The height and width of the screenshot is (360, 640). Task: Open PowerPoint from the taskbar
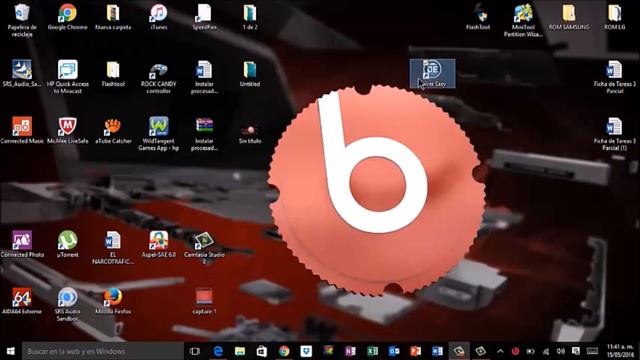[x=416, y=351]
